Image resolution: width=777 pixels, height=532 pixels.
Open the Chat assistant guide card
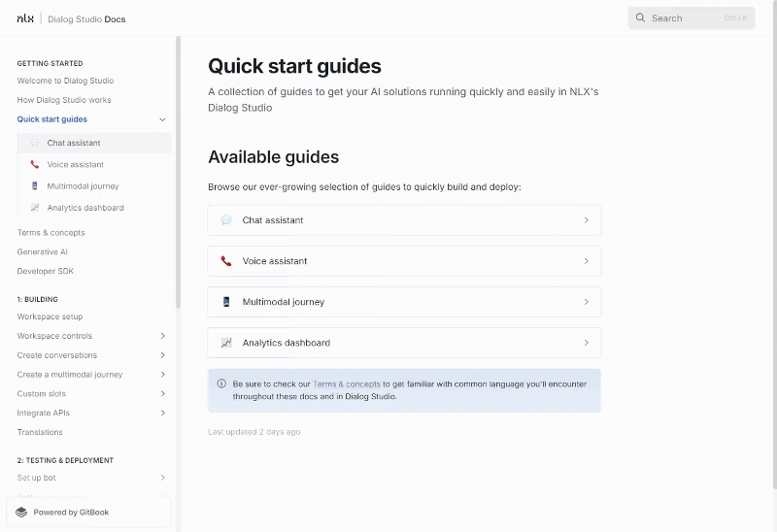[404, 220]
